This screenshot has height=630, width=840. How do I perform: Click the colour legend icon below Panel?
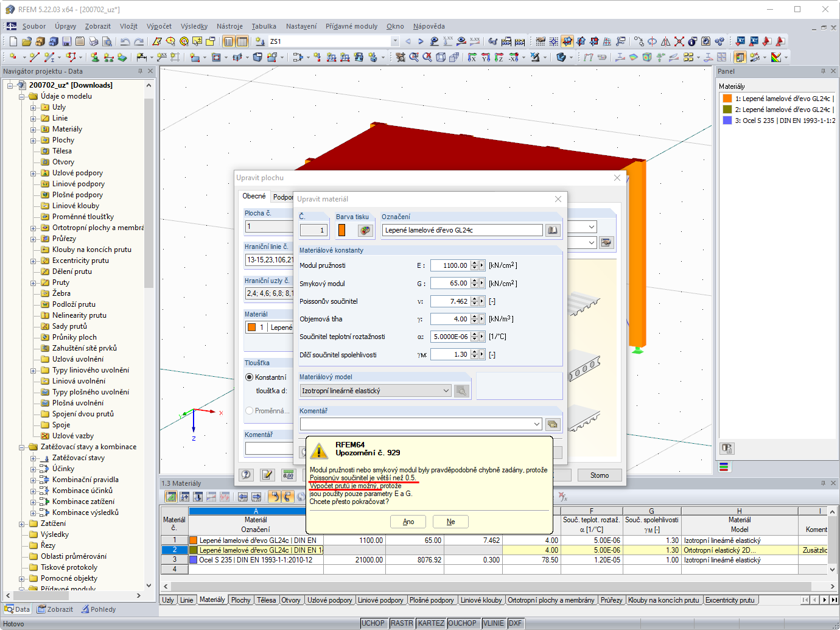724,467
